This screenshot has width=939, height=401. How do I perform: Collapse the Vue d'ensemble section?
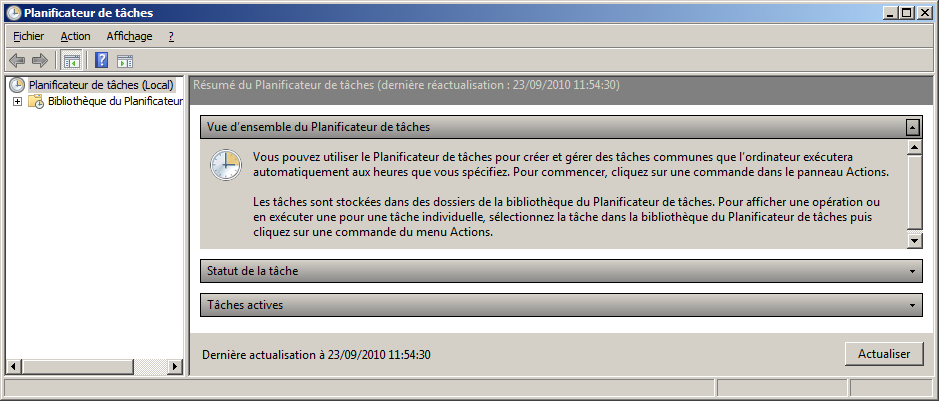912,127
